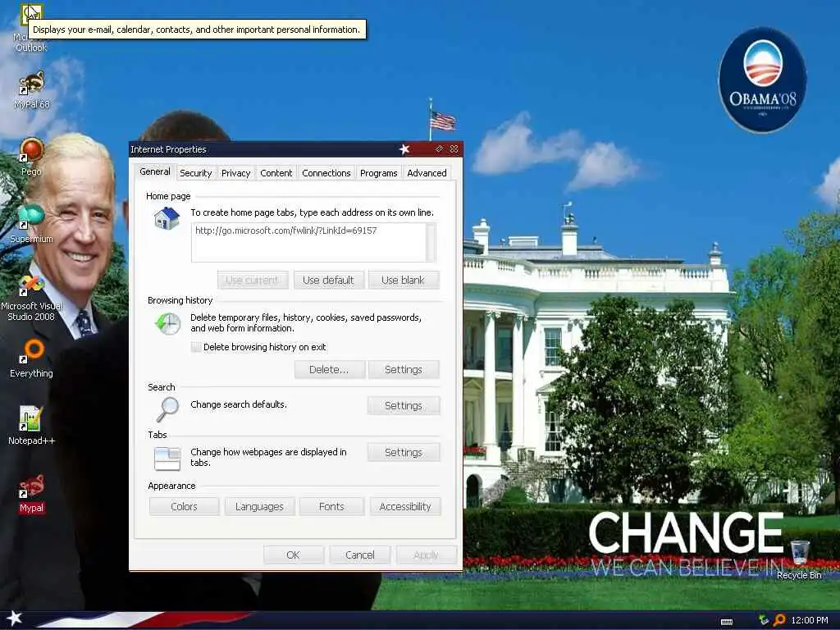
Task: Click the Safely Remove Hardware tray icon
Action: [x=764, y=620]
